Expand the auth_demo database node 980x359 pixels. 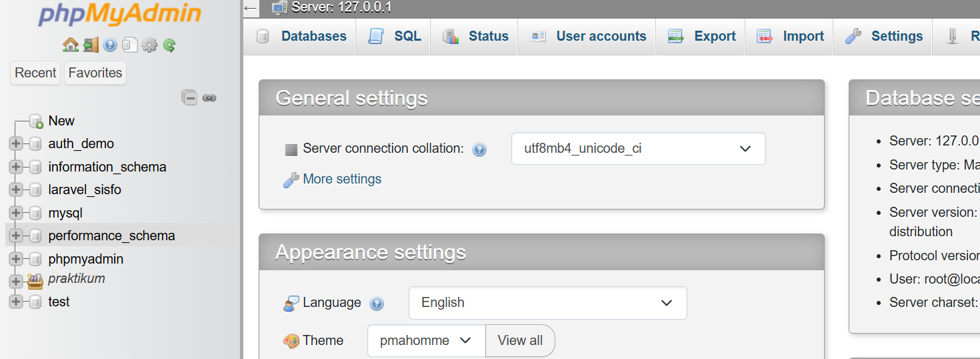pyautogui.click(x=16, y=144)
